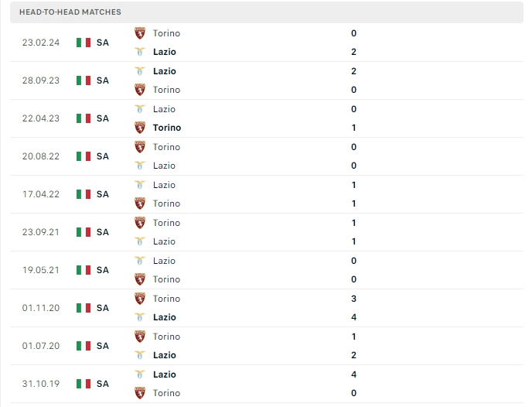Click SA league label for 17.04.22 match
Image resolution: width=532 pixels, height=407 pixels.
tap(103, 194)
